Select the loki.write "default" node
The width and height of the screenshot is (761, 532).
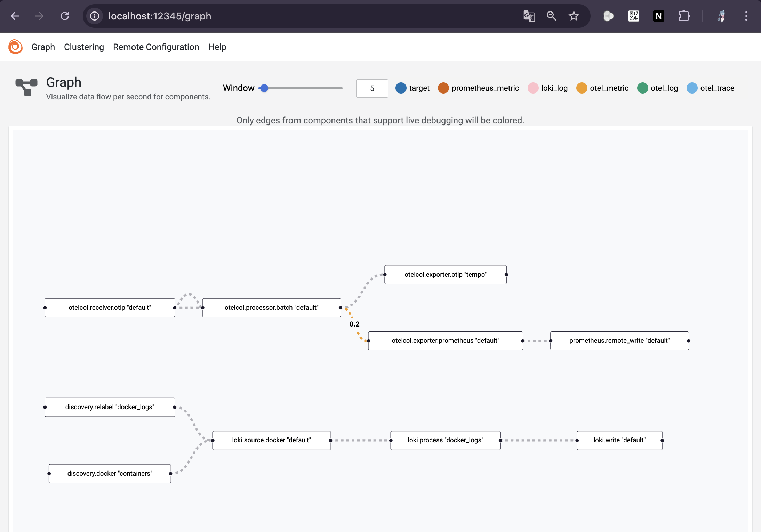click(x=619, y=440)
